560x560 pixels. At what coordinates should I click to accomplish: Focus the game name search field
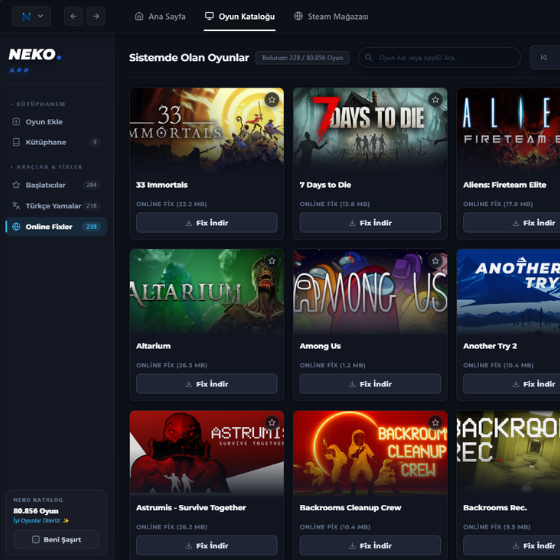[x=439, y=58]
